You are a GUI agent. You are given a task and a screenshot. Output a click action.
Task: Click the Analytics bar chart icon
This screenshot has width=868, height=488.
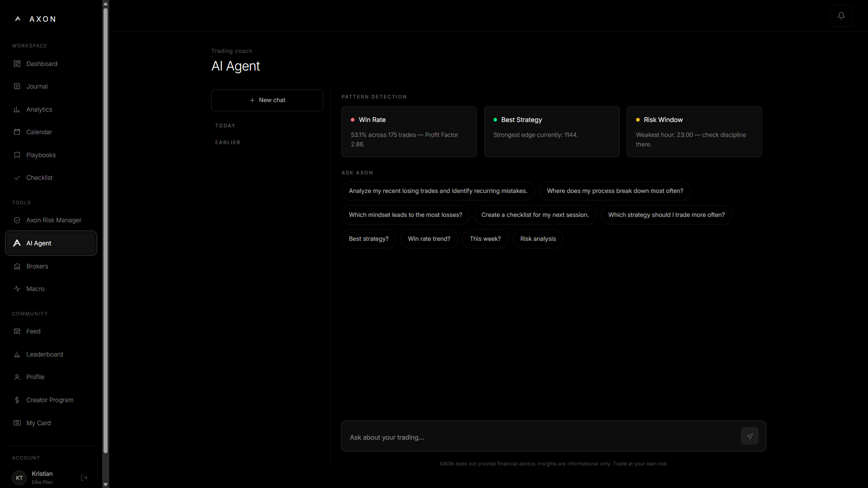(x=17, y=109)
